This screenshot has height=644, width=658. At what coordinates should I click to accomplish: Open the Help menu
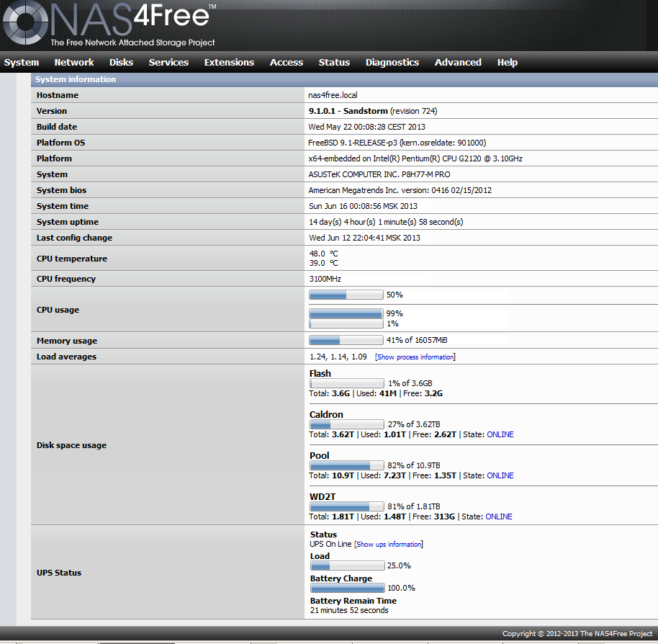[508, 62]
